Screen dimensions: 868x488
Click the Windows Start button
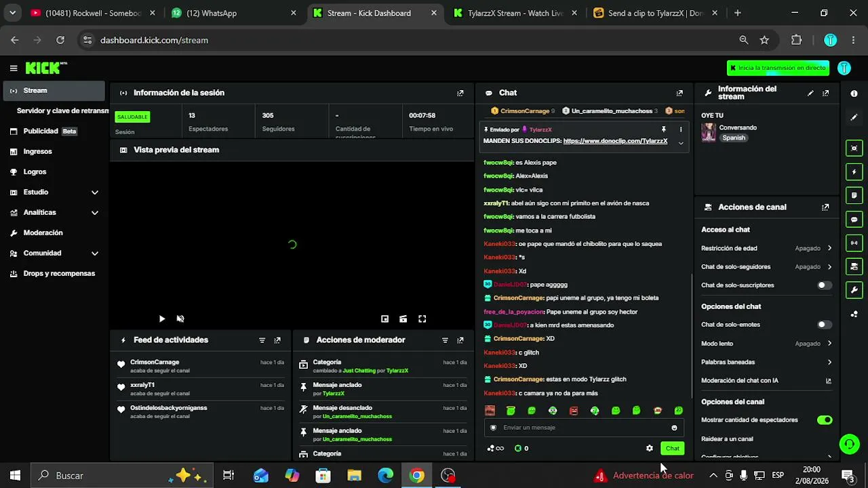(x=15, y=476)
